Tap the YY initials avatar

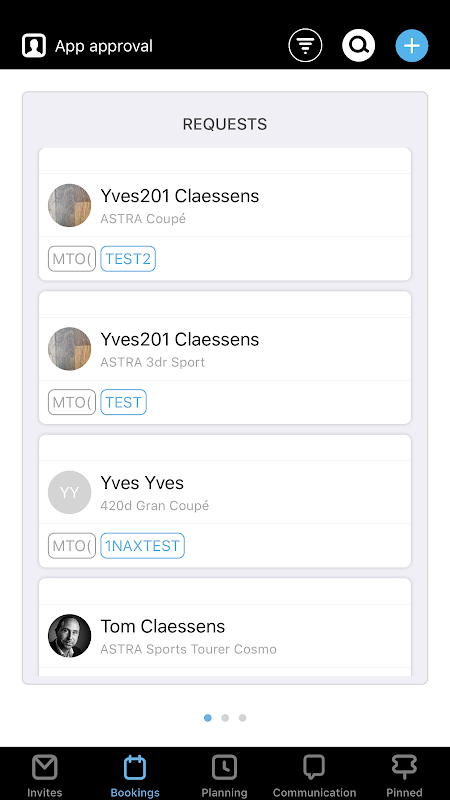coord(69,492)
